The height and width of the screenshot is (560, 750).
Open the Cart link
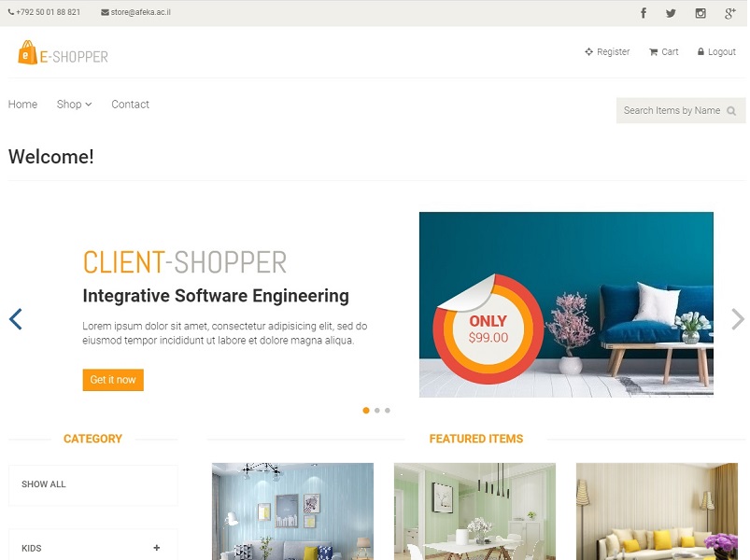click(x=663, y=51)
